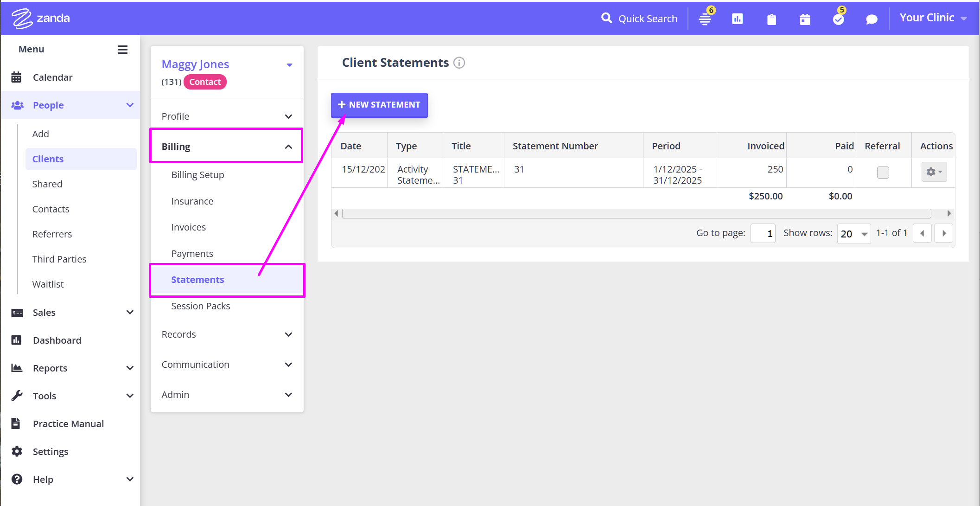Tick the Referral checkbox for statement 31

click(x=883, y=173)
